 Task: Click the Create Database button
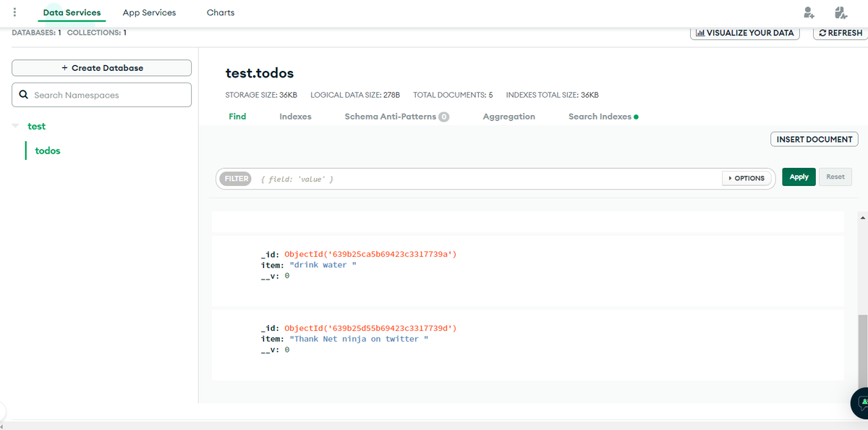[x=102, y=68]
